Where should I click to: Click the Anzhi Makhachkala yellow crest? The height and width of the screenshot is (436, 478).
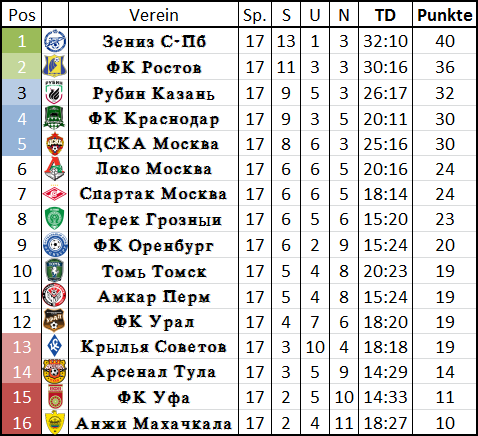pos(55,422)
